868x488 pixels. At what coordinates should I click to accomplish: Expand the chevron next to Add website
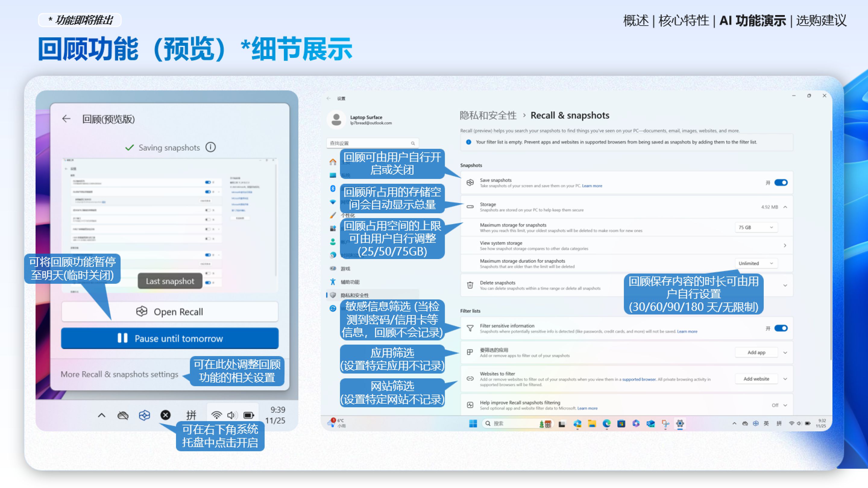(x=785, y=379)
